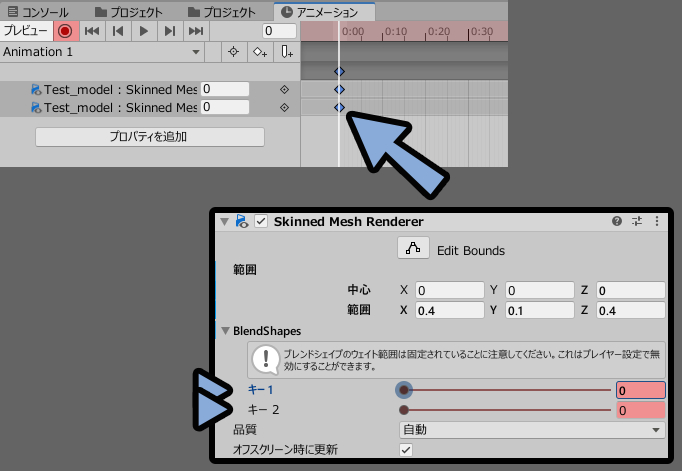Viewport: 682px width, 471px height.
Task: Click the キー 2 label
Action: 263,410
